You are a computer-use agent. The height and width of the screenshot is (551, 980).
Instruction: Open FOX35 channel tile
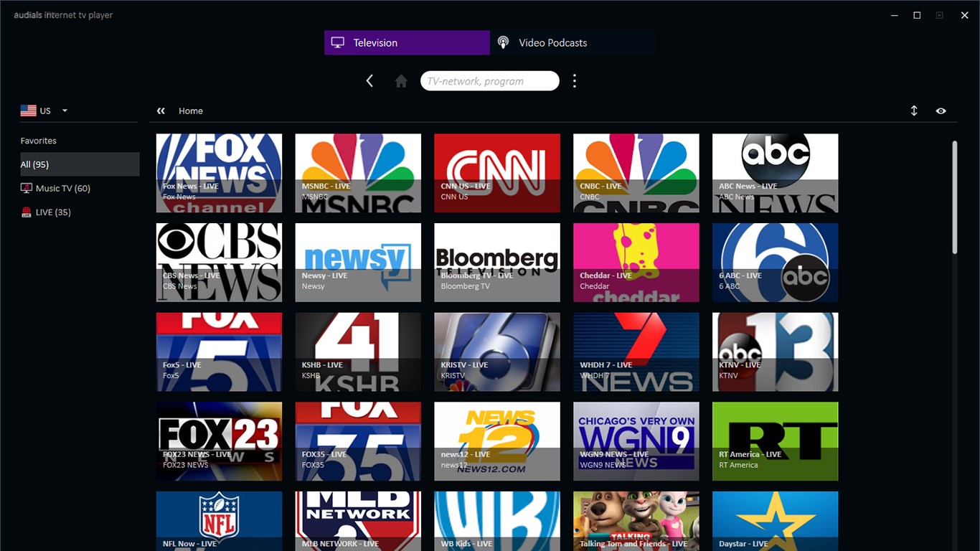tap(358, 441)
